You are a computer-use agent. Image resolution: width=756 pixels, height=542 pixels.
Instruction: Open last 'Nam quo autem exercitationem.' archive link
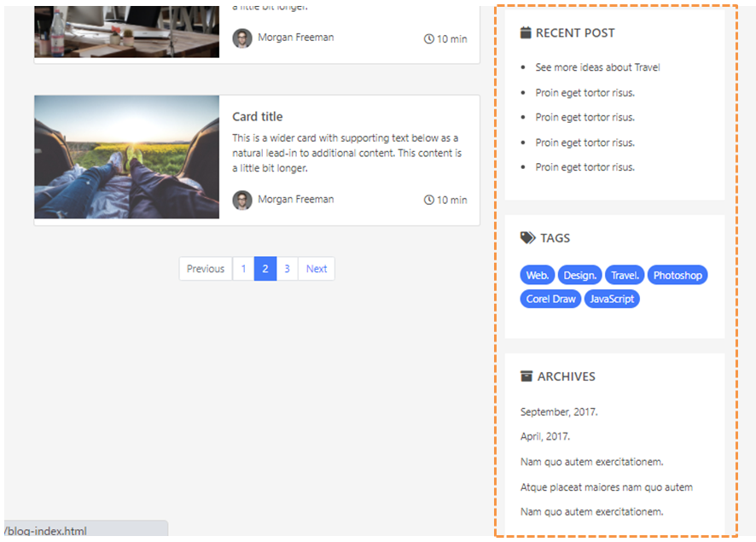[591, 511]
